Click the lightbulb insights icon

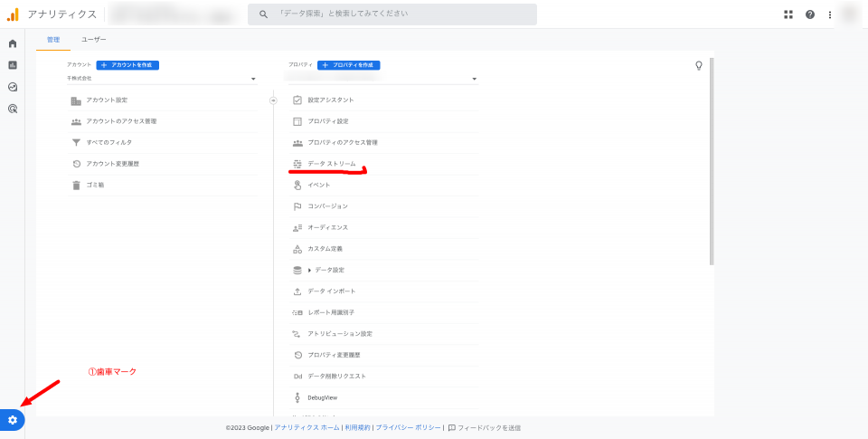[x=699, y=65]
